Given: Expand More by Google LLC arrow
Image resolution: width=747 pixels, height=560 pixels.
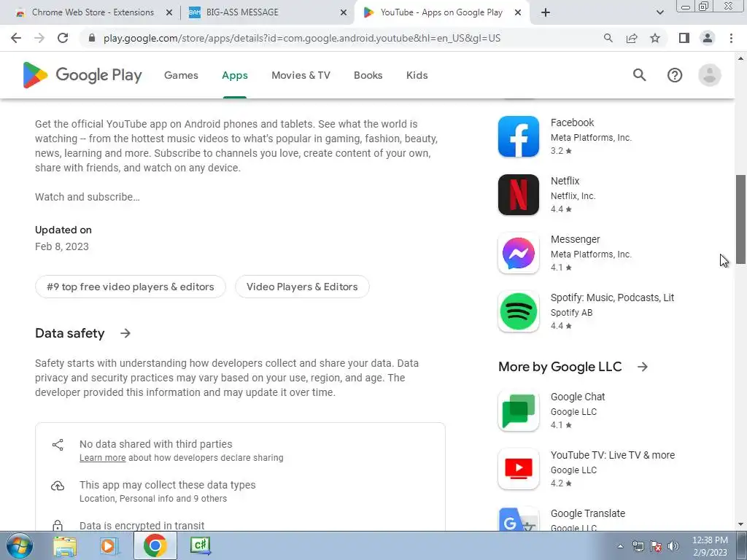Looking at the screenshot, I should pos(643,367).
